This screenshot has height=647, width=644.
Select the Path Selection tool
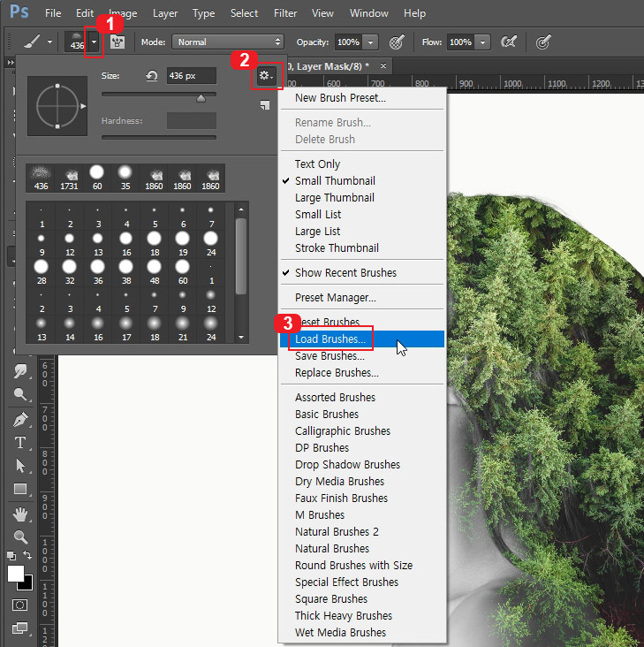(19, 466)
